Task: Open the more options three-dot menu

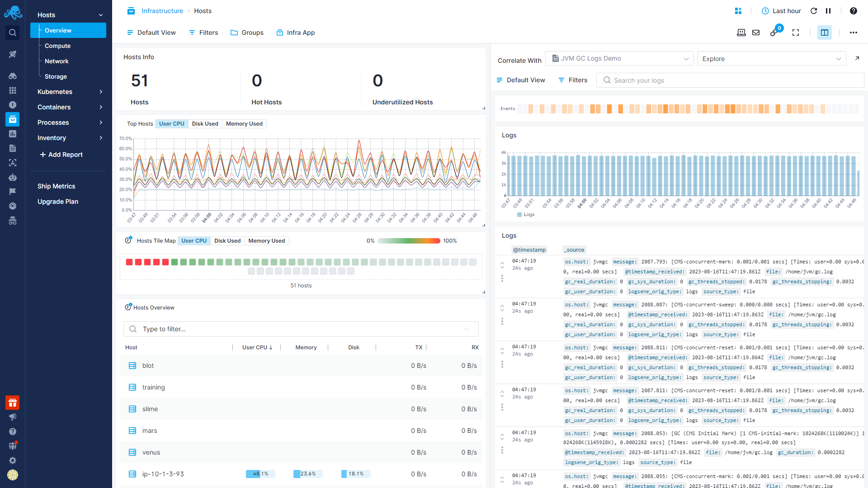Action: pos(853,33)
